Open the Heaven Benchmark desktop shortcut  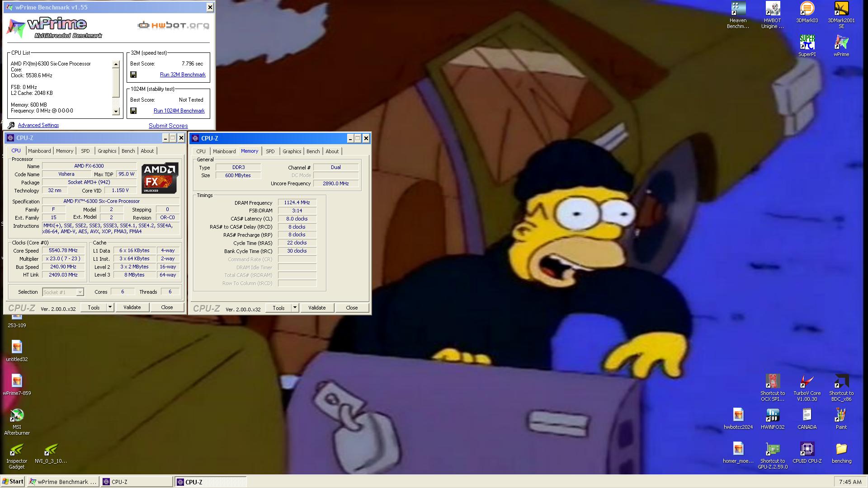coord(738,15)
